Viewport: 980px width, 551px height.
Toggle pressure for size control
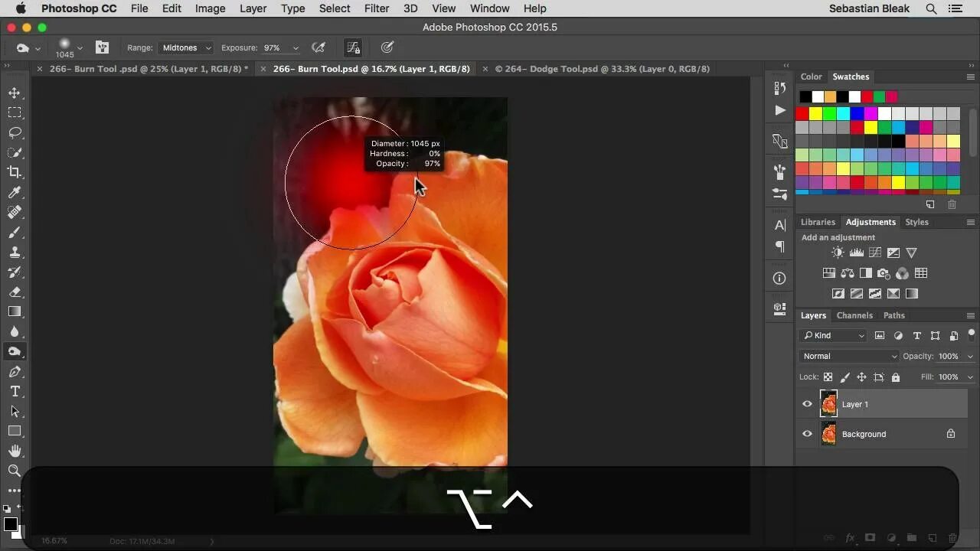click(x=387, y=47)
